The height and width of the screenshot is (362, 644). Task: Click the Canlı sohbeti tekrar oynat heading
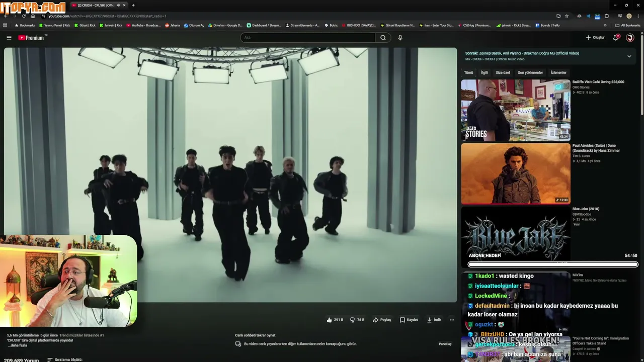coord(255,335)
